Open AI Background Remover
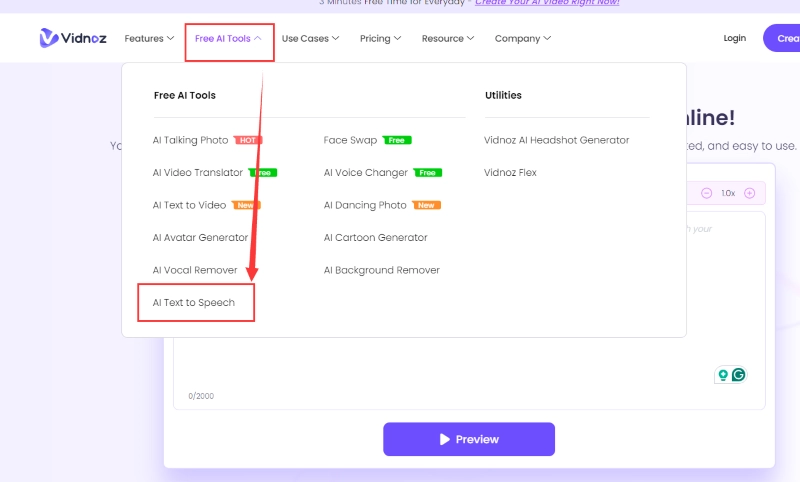This screenshot has height=482, width=800. [x=382, y=270]
